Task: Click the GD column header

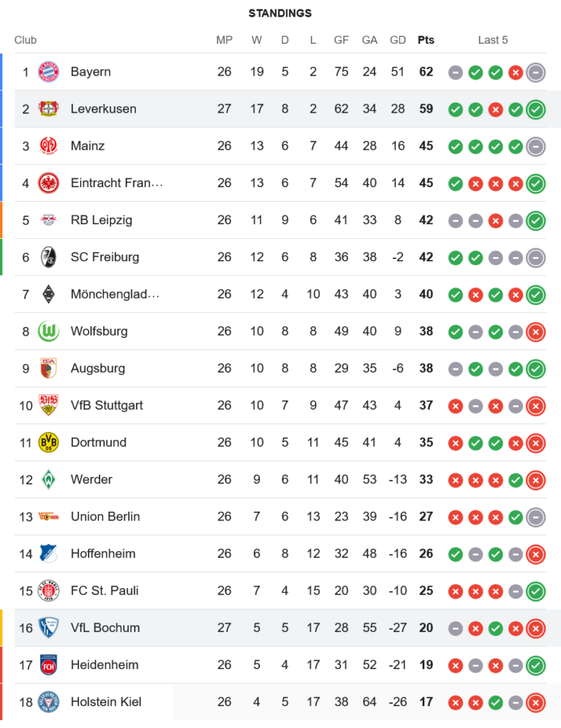Action: 397,40
